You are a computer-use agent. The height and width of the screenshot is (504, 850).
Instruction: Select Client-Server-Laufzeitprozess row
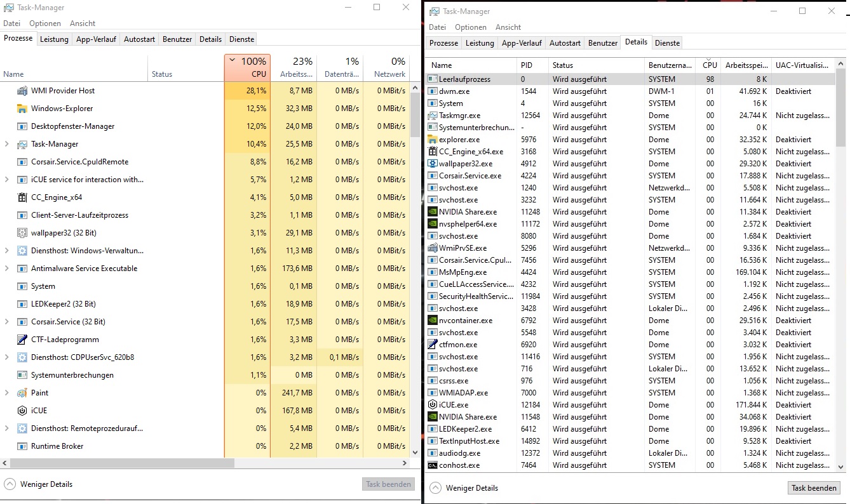(x=205, y=215)
